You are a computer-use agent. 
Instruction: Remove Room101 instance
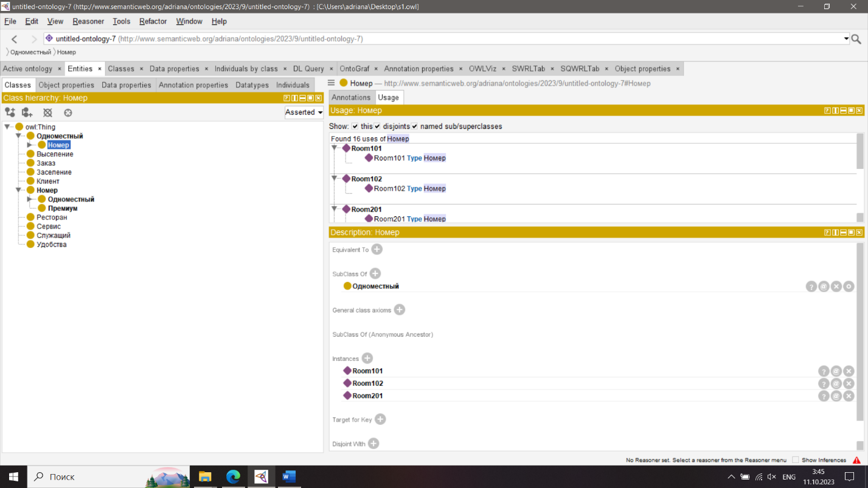point(849,371)
